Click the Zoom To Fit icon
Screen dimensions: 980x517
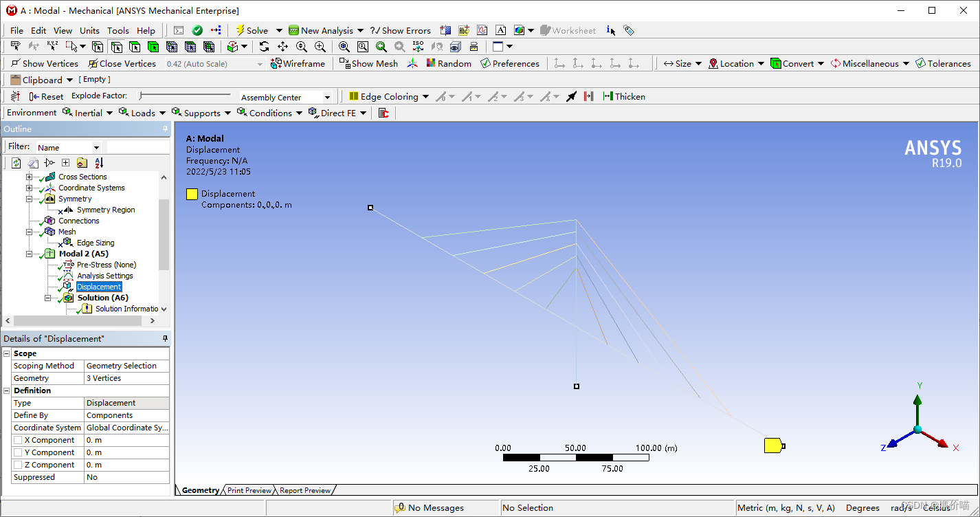point(344,47)
